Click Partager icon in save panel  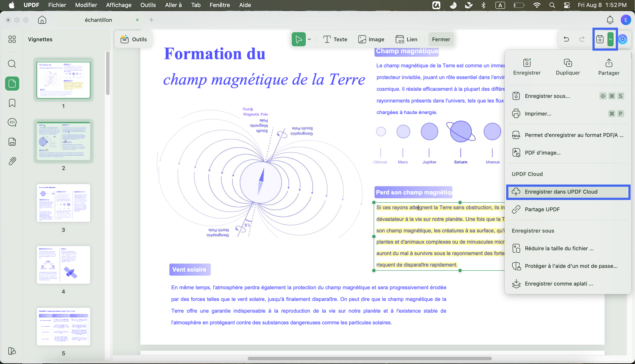[609, 67]
